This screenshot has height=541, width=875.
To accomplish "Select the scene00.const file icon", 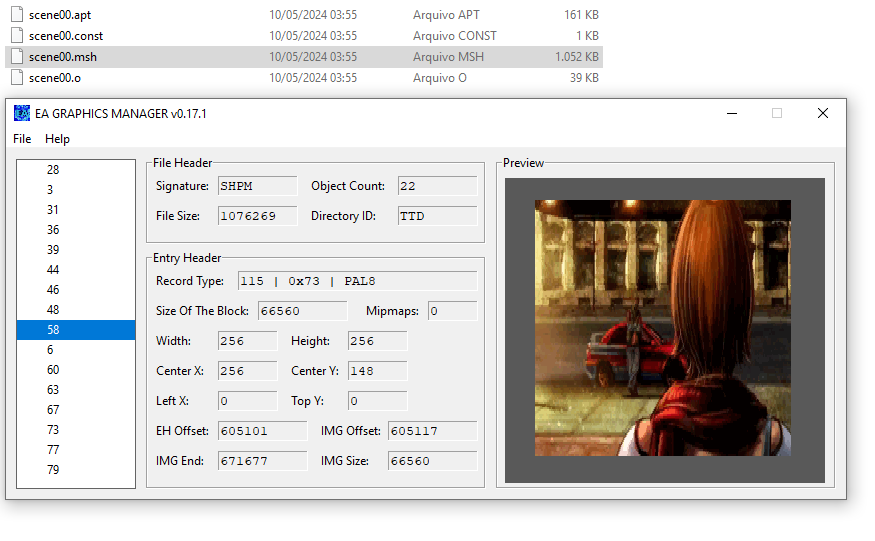I will tap(16, 36).
